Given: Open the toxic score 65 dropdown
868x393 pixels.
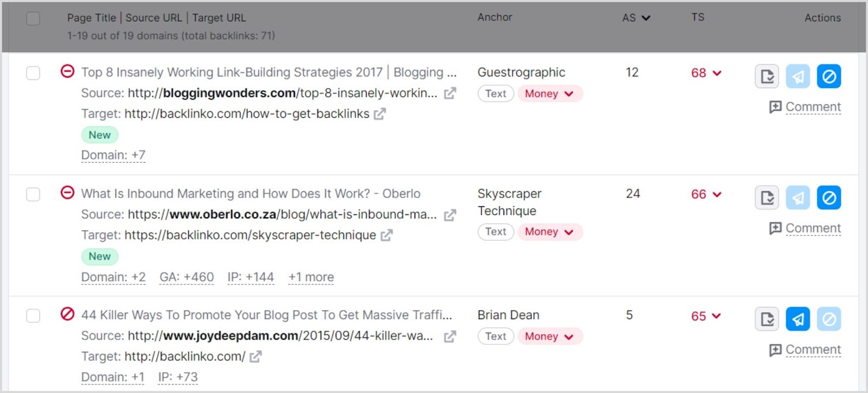Looking at the screenshot, I should pyautogui.click(x=706, y=316).
